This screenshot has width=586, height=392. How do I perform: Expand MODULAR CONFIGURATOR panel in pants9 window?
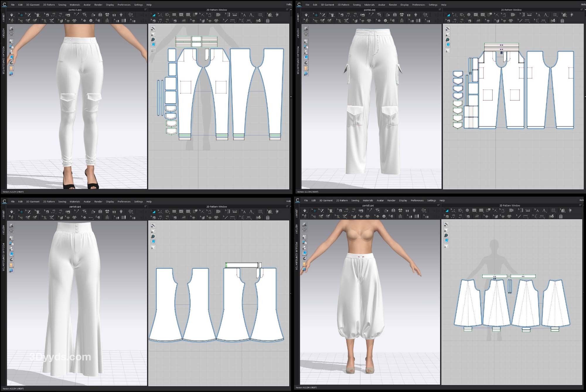(x=4, y=257)
